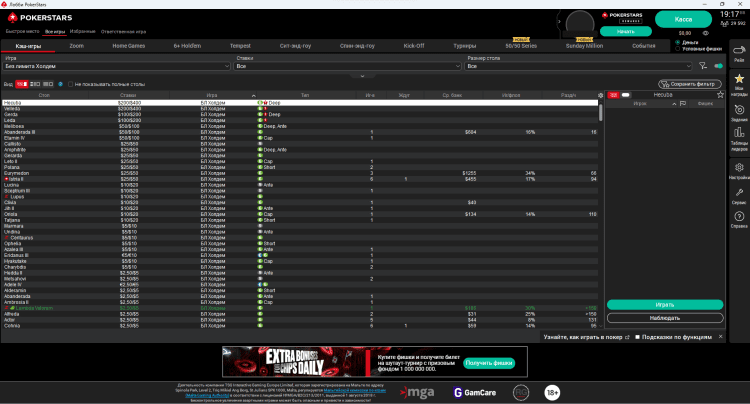
Task: Open the Sunday Million tab
Action: coord(585,46)
